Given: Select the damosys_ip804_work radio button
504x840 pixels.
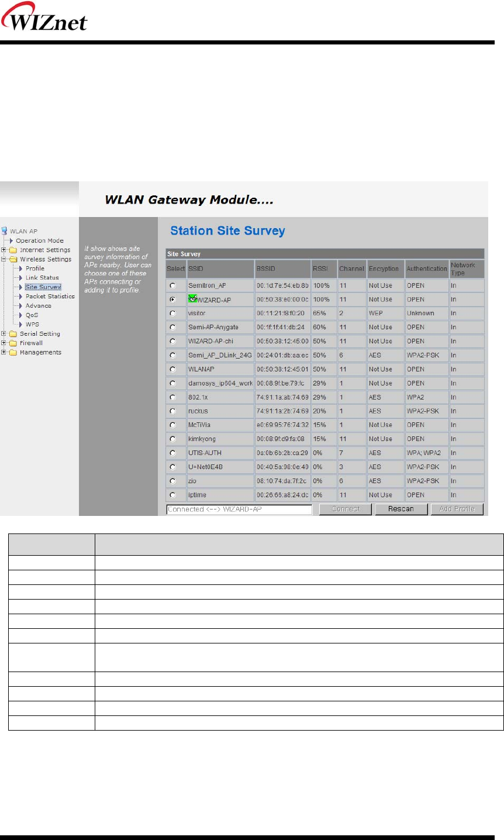Looking at the screenshot, I should point(172,383).
